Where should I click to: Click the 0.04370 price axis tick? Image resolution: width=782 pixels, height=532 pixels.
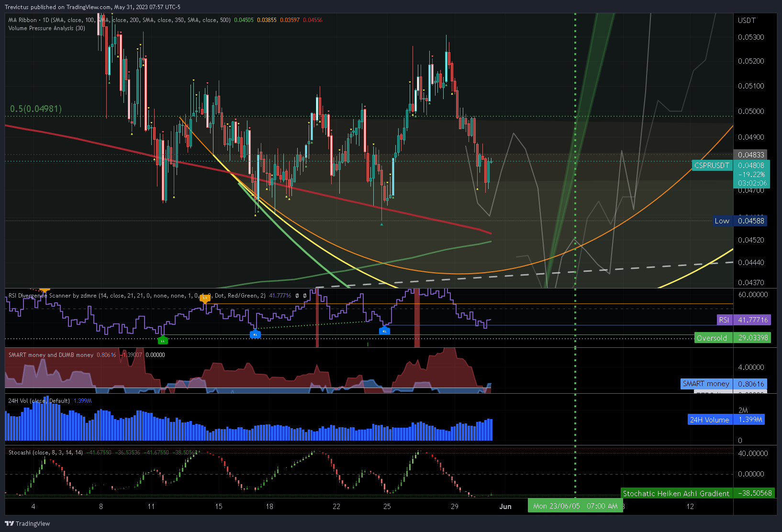(751, 283)
